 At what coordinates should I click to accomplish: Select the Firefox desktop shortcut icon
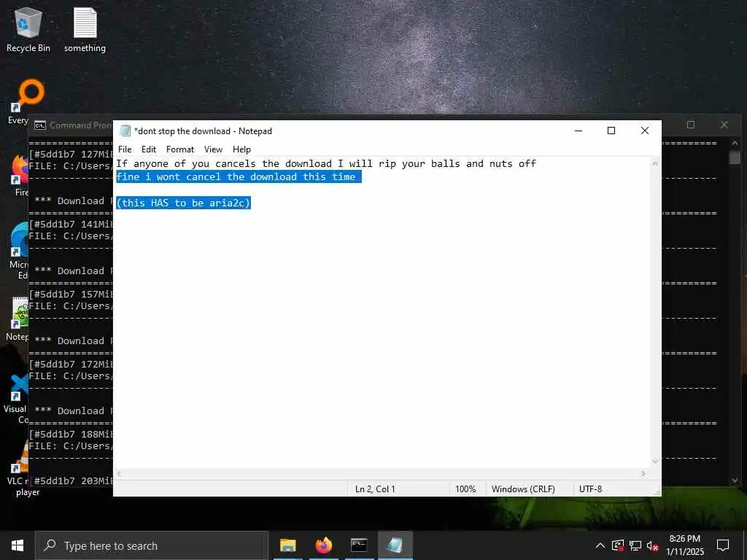point(20,175)
